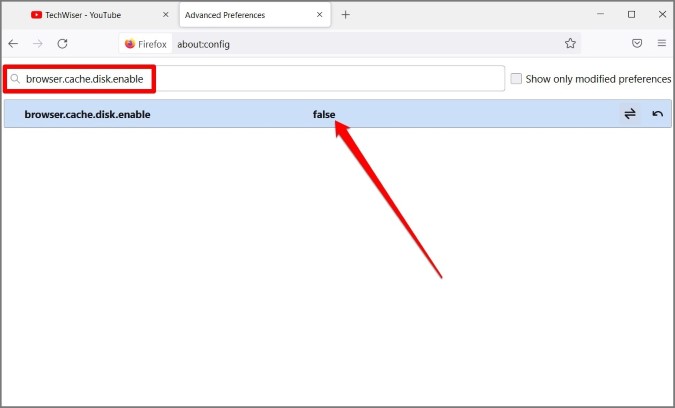Reset browser.cache.disk.enable to its default

coord(657,114)
